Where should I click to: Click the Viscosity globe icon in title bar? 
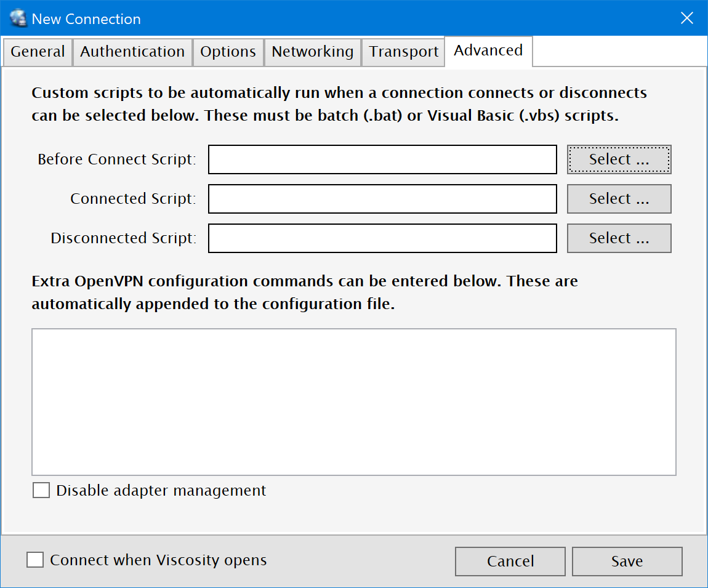pyautogui.click(x=18, y=18)
